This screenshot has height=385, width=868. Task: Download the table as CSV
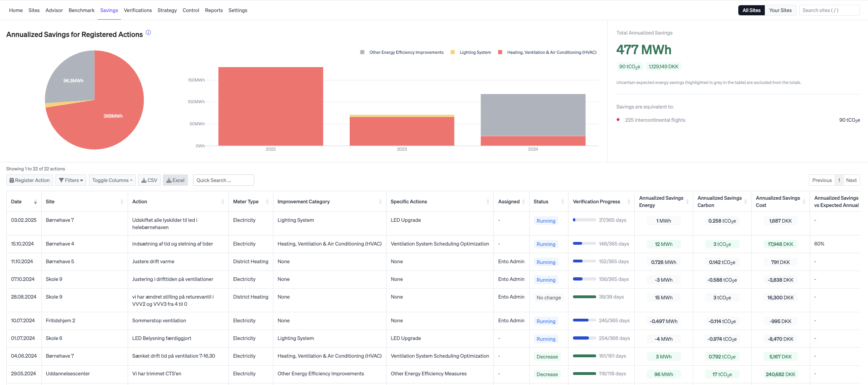pyautogui.click(x=149, y=180)
